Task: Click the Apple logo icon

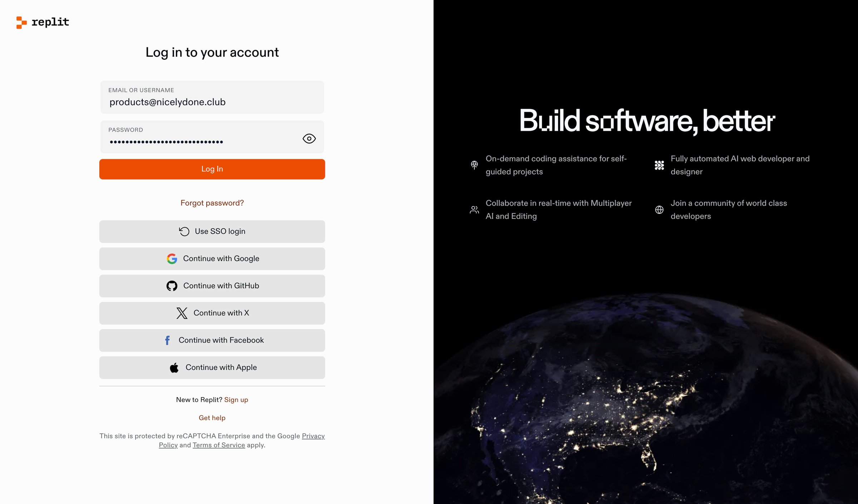Action: (174, 368)
